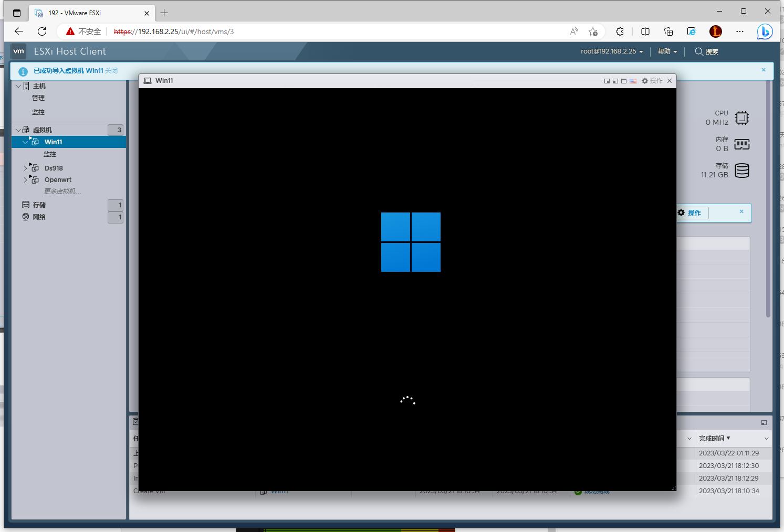
Task: Click the Openwrt virtual machine icon
Action: [35, 179]
